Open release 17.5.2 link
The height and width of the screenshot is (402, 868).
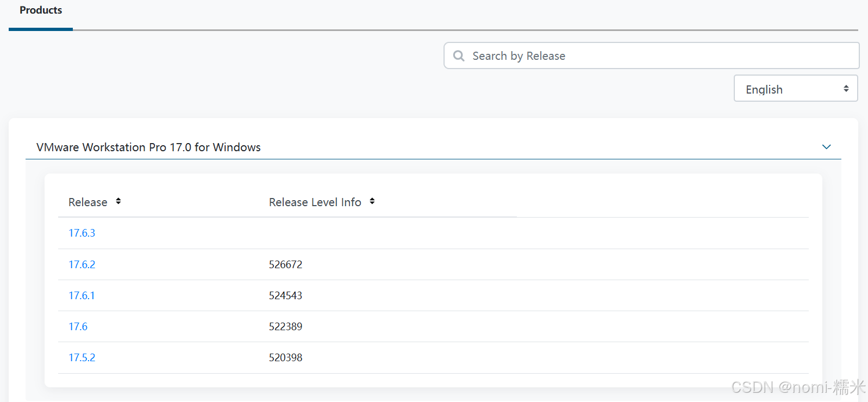point(82,357)
